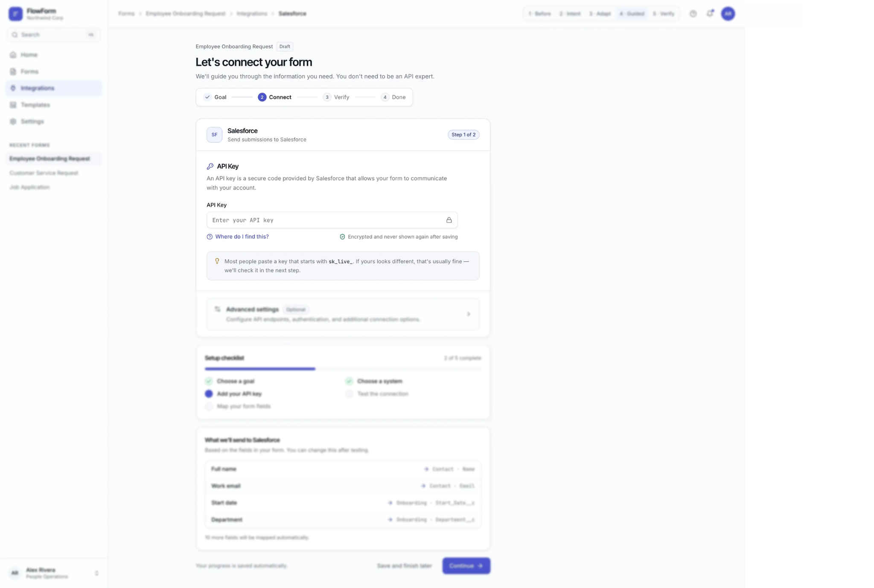Click the Step 1 of 2 badge

click(x=463, y=135)
